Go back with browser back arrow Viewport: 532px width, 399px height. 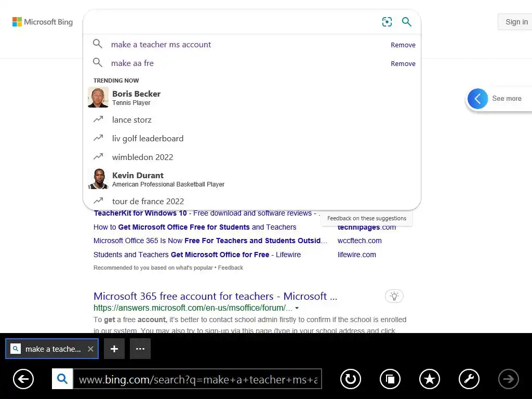click(23, 379)
